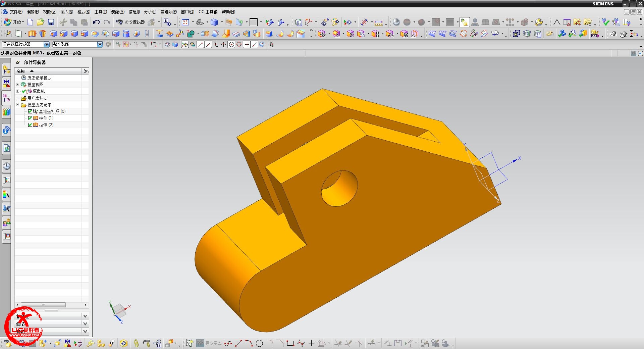Collapse the 模型历史记录 tree node
Screen dimensions: 644x349
pyautogui.click(x=18, y=105)
